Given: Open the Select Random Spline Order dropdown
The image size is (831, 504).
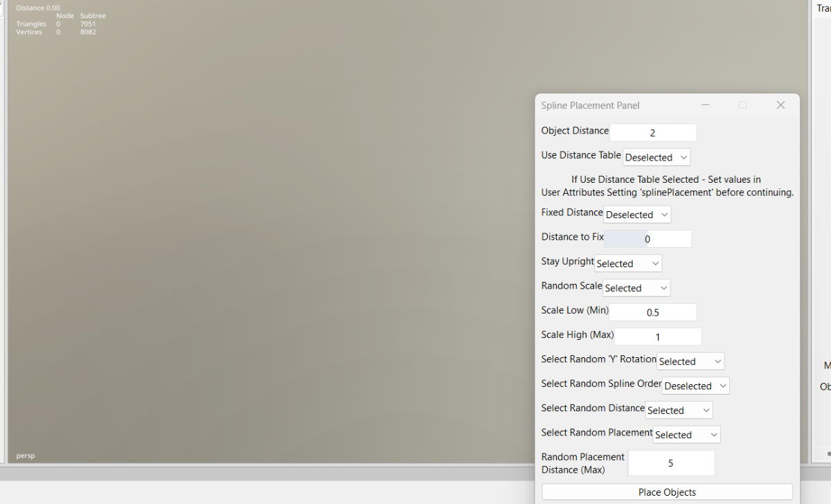Looking at the screenshot, I should click(696, 386).
